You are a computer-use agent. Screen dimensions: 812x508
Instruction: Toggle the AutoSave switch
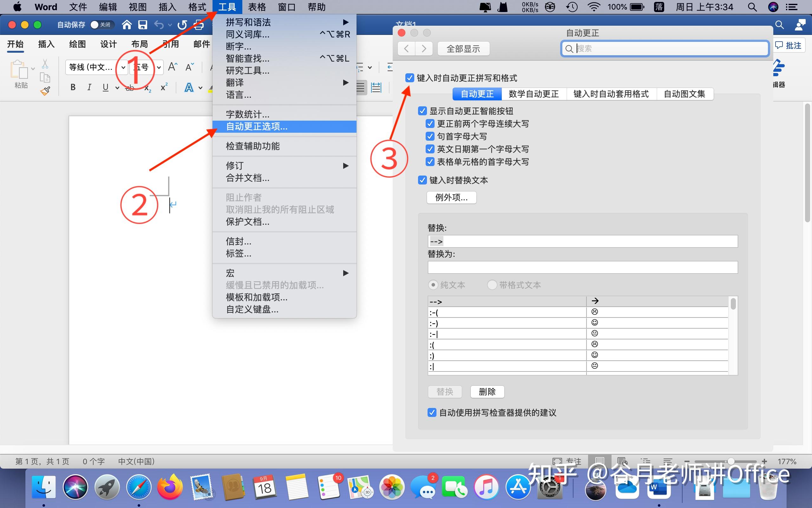click(x=102, y=24)
